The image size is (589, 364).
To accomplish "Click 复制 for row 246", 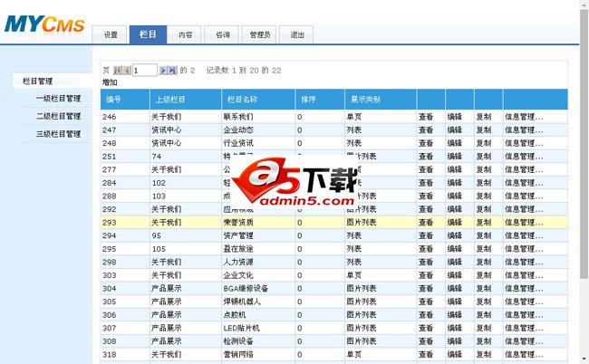I will click(x=484, y=117).
